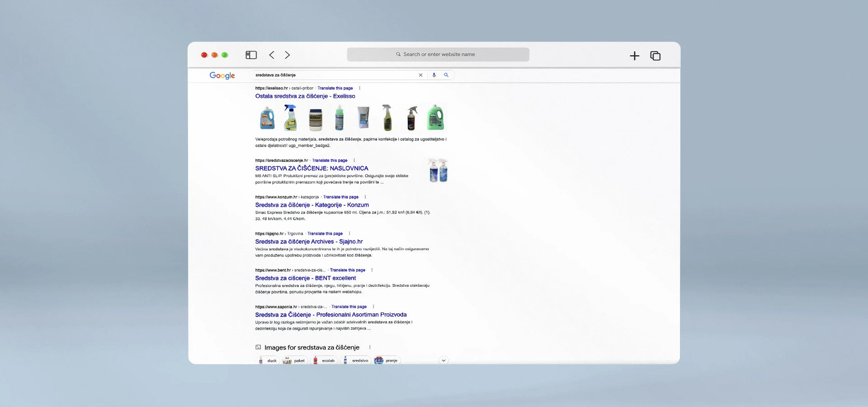The image size is (868, 407).
Task: Go back with the left arrow
Action: tap(272, 55)
